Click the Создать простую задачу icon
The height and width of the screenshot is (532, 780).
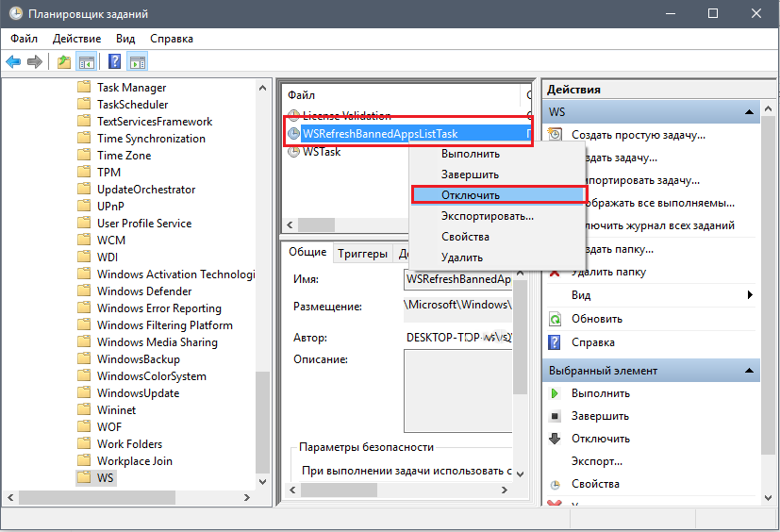click(555, 134)
